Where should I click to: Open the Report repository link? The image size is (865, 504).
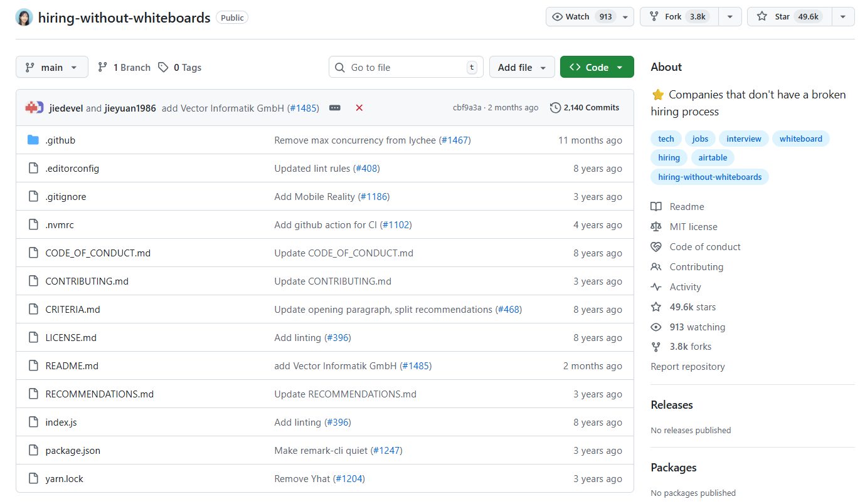click(687, 366)
